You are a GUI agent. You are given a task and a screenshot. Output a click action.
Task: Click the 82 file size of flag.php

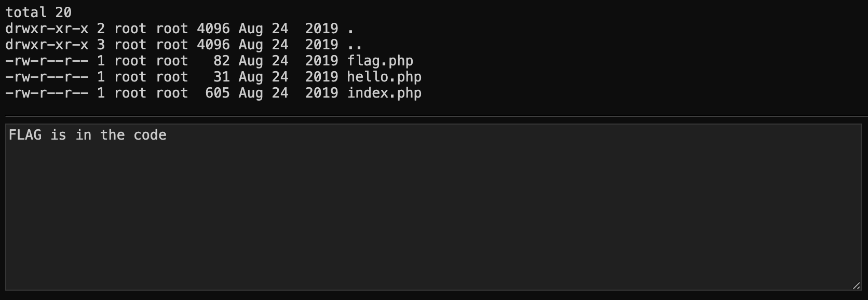[x=222, y=61]
